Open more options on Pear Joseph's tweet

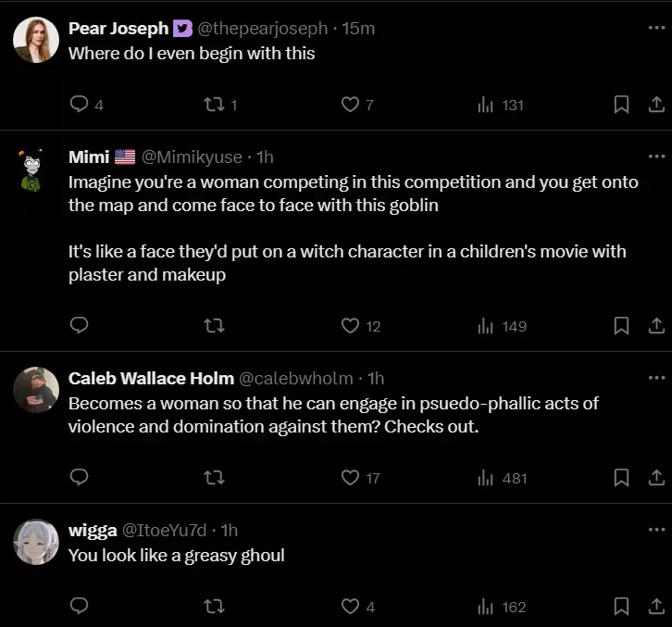pyautogui.click(x=656, y=28)
